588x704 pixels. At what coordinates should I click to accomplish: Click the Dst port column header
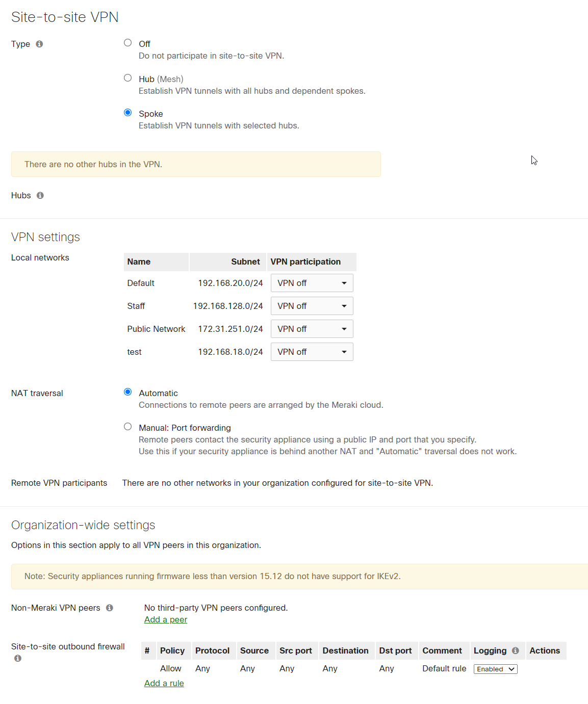397,650
